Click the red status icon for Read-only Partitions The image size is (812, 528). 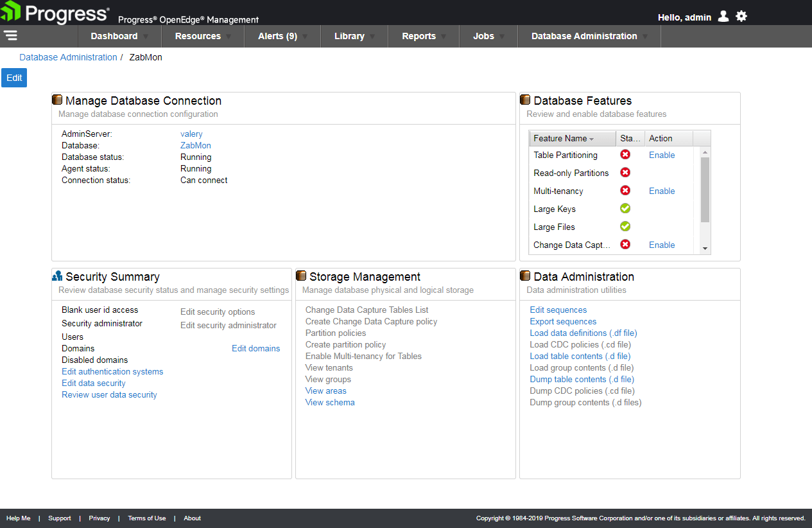625,173
